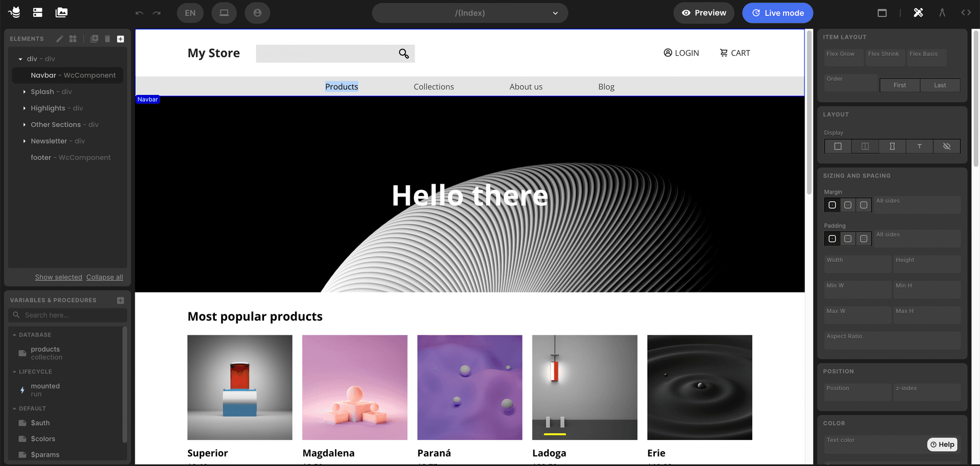Click the Blog navbar menu item
The width and height of the screenshot is (980, 466).
pyautogui.click(x=606, y=87)
